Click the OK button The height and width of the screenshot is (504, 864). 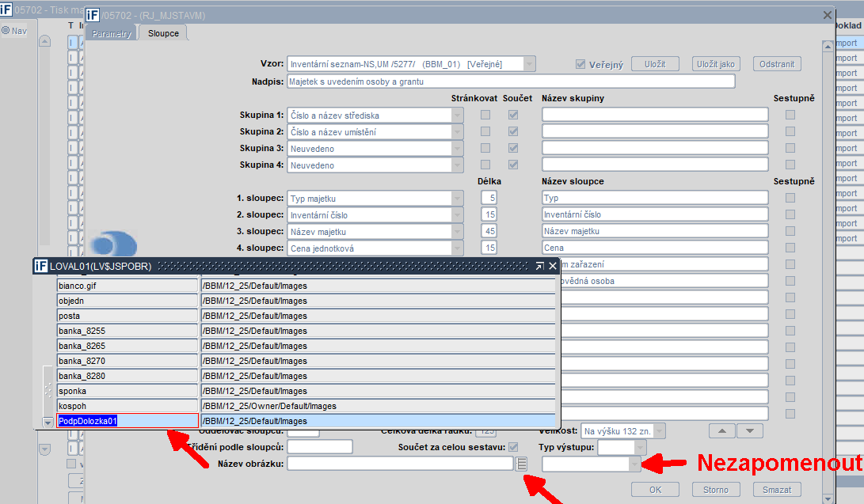coord(655,490)
